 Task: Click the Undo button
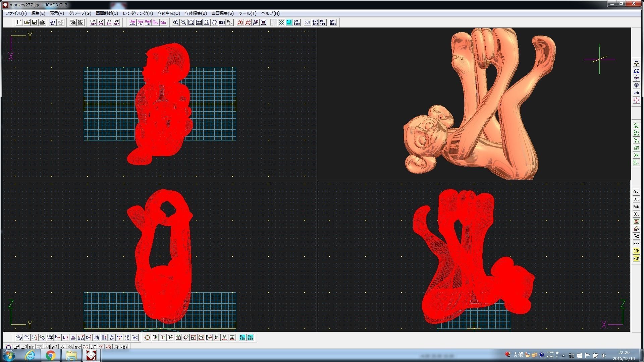point(53,22)
